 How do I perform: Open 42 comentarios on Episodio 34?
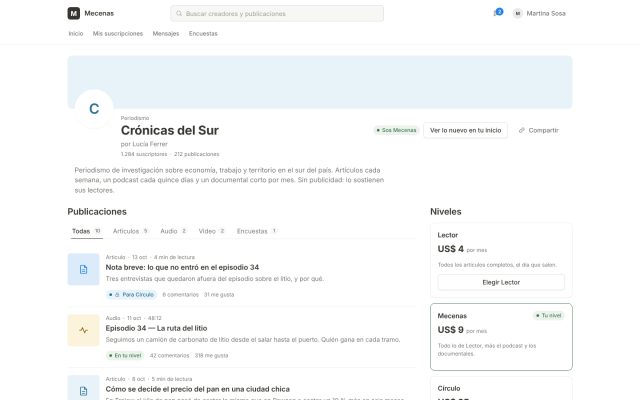pyautogui.click(x=169, y=356)
